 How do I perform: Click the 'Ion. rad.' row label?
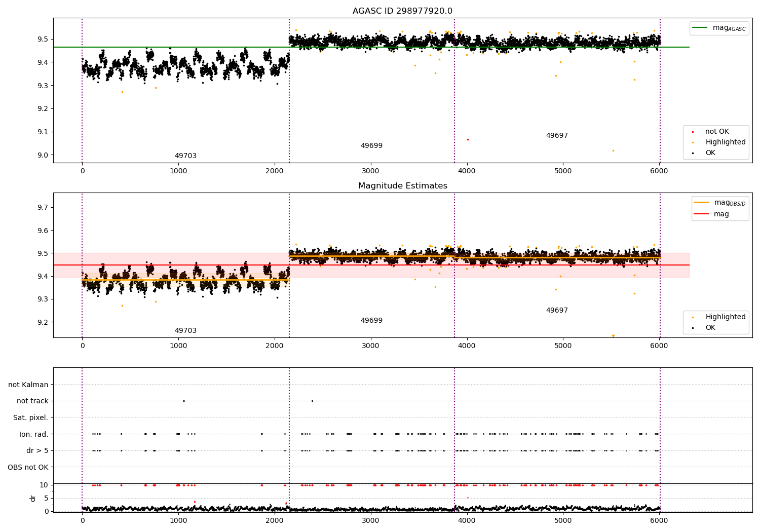tap(34, 434)
